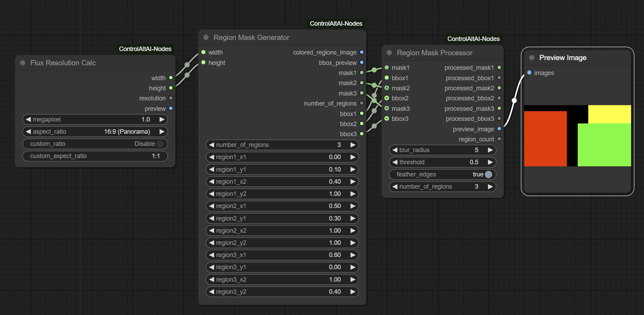Click preview_image output socket
Image resolution: width=644 pixels, height=315 pixels.
499,129
